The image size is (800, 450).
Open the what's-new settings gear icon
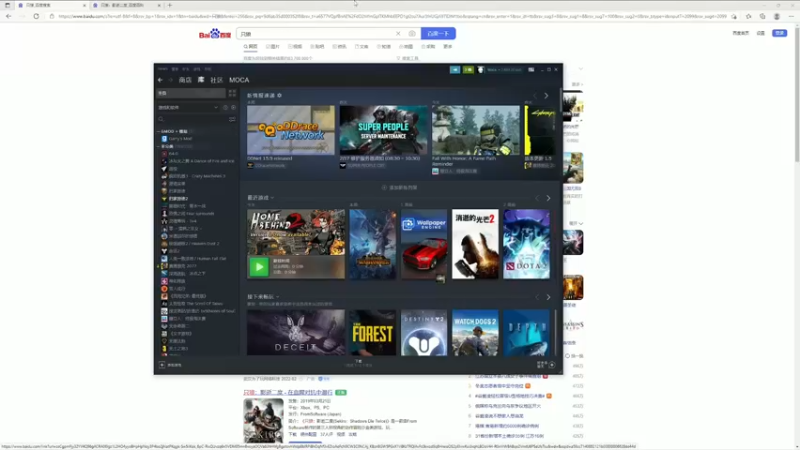click(x=280, y=95)
